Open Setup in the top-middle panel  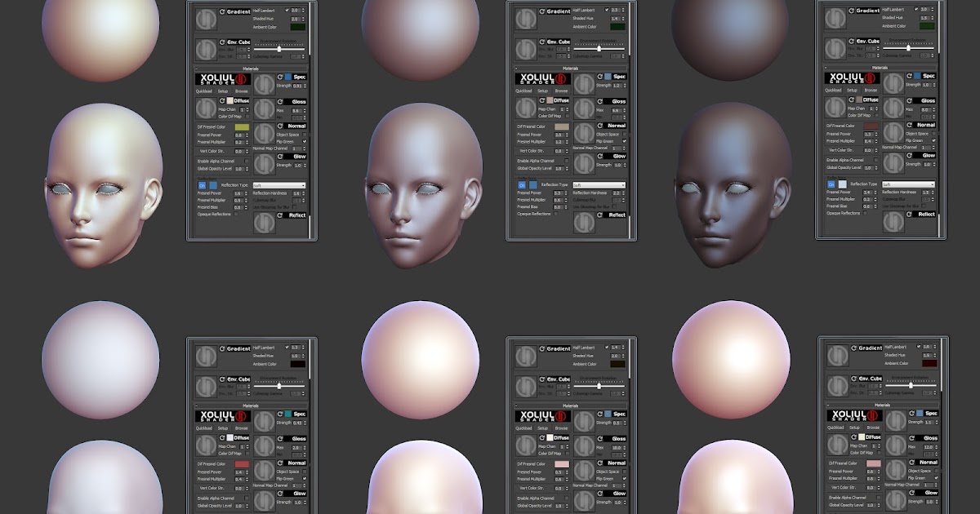coord(542,91)
